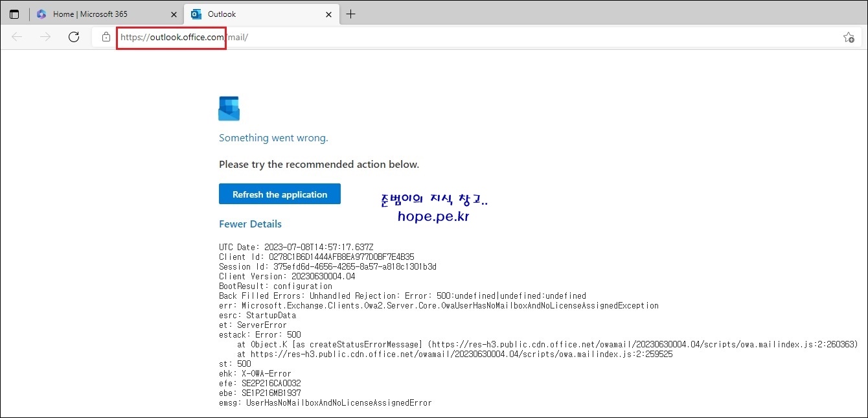Close the Outlook tab

(328, 14)
